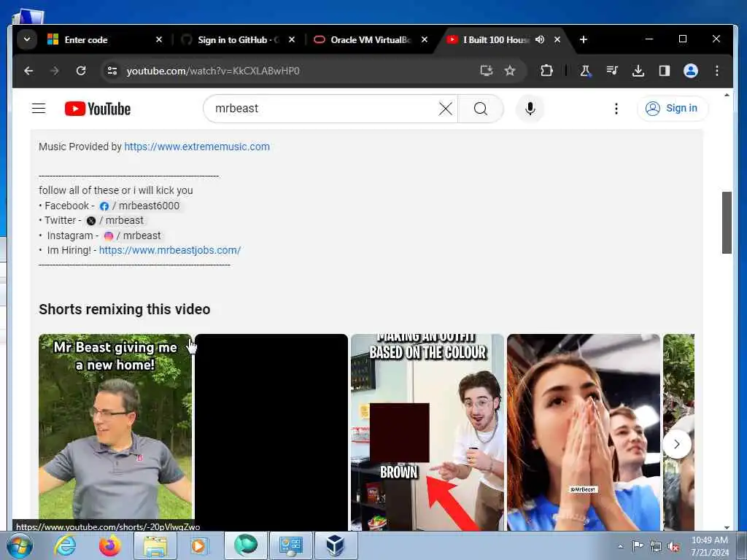
Task: Close the I Built 100 Houses tab
Action: point(557,39)
